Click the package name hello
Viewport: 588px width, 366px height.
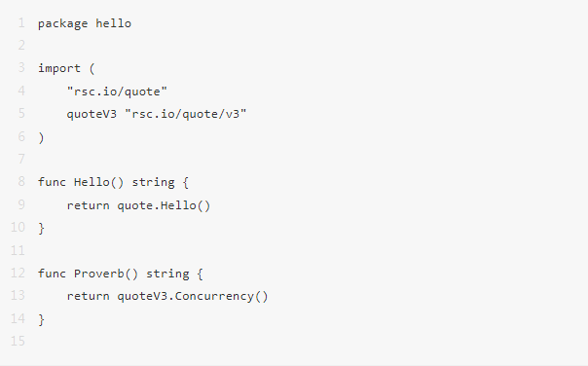coord(114,23)
